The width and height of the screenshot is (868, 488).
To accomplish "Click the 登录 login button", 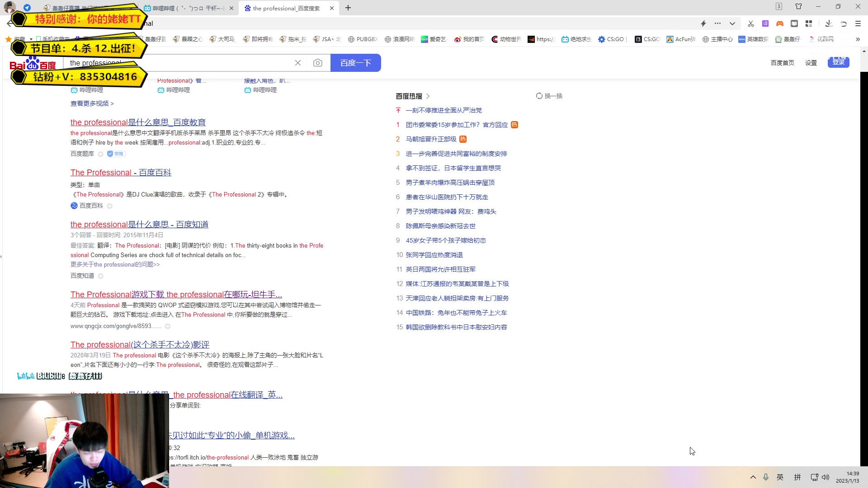I will point(839,62).
